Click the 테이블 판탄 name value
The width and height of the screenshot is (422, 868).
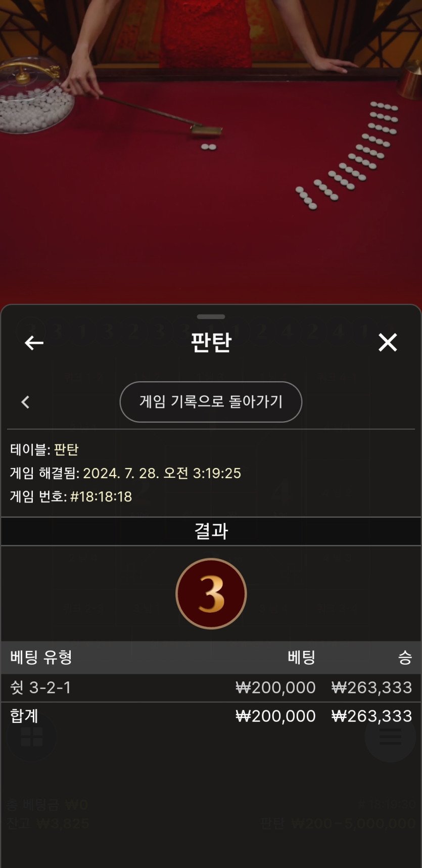66,449
